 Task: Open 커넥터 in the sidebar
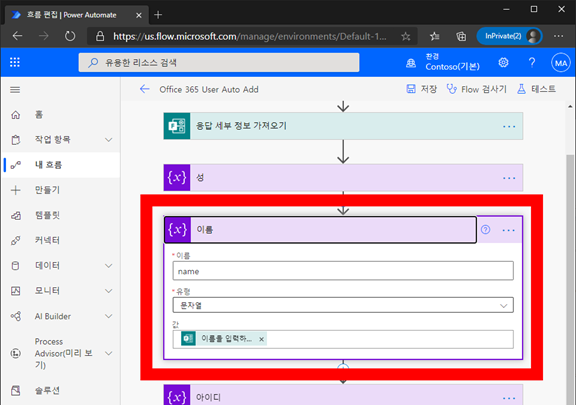(x=60, y=240)
